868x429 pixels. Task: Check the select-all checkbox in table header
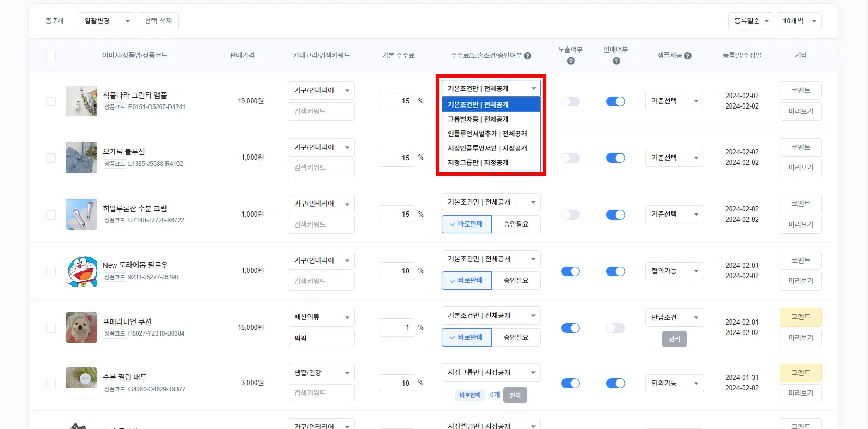51,56
